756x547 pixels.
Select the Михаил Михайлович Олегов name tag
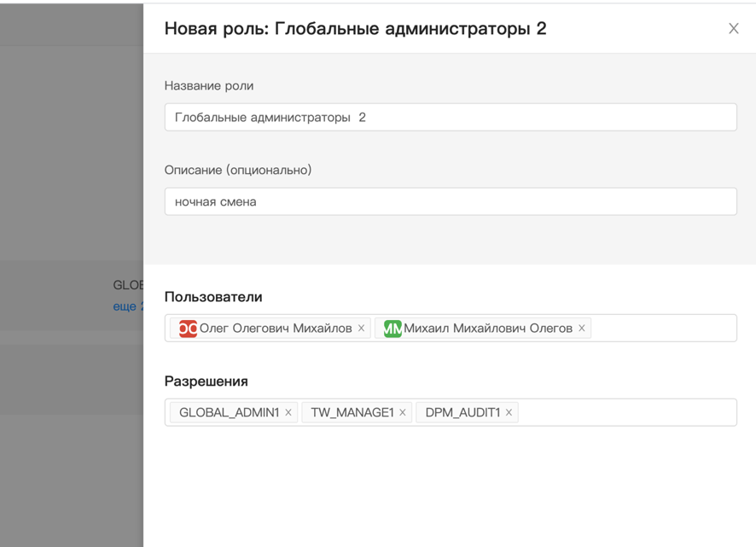click(x=487, y=329)
